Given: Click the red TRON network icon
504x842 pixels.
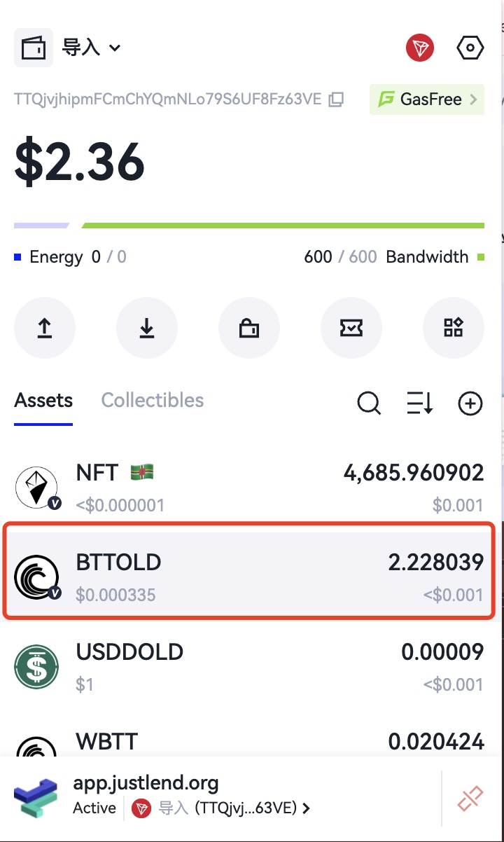Looking at the screenshot, I should pyautogui.click(x=420, y=48).
